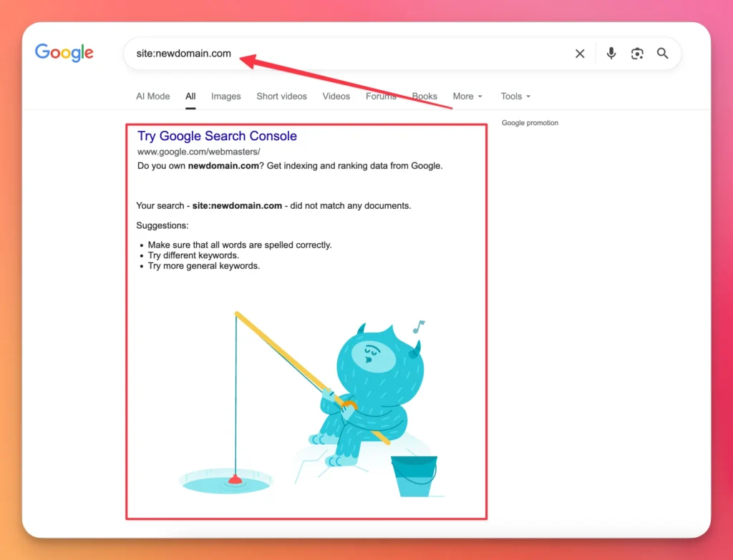Click the magnifying glass search button
733x560 pixels.
663,54
